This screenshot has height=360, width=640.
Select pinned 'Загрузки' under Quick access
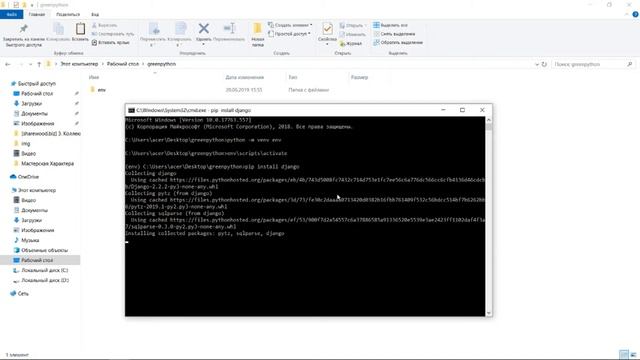click(31, 104)
